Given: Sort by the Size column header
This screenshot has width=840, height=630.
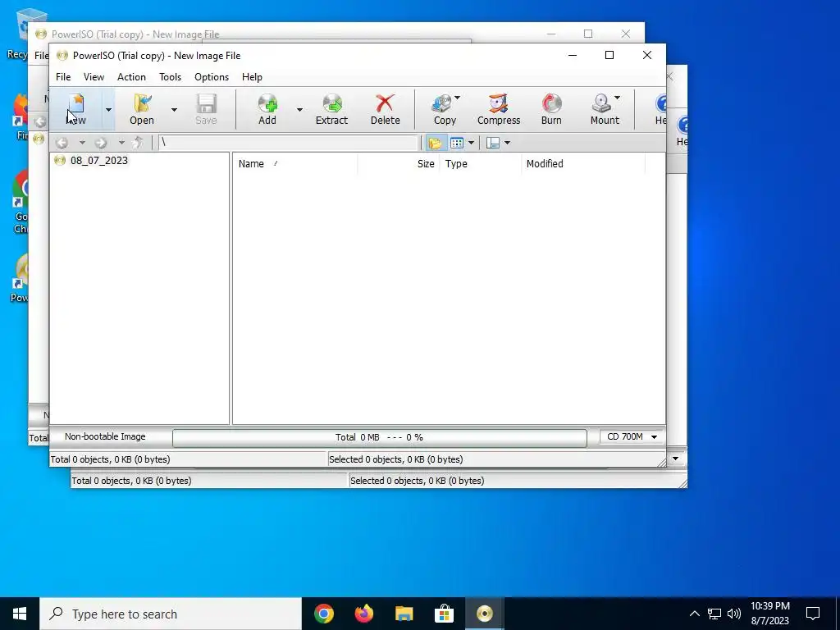Looking at the screenshot, I should [399, 163].
